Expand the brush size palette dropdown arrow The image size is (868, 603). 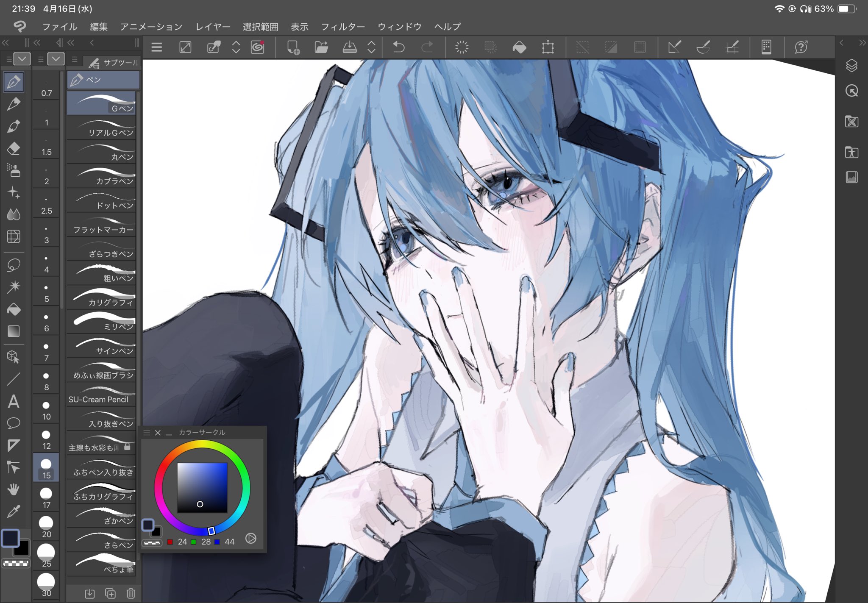[56, 59]
